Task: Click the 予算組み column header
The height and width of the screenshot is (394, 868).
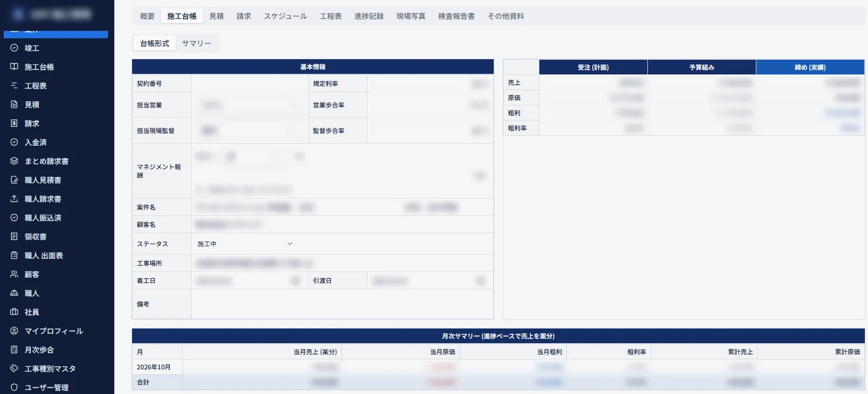Action: click(x=702, y=67)
